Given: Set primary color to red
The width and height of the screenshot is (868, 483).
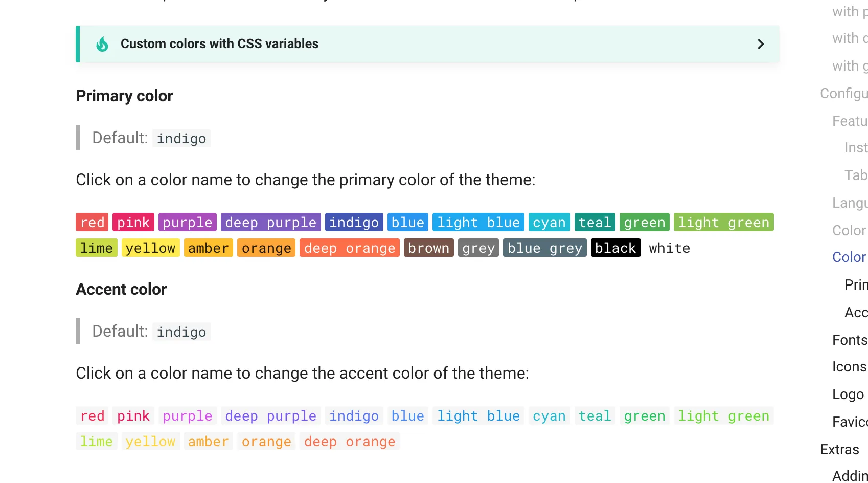Looking at the screenshot, I should click(x=92, y=223).
